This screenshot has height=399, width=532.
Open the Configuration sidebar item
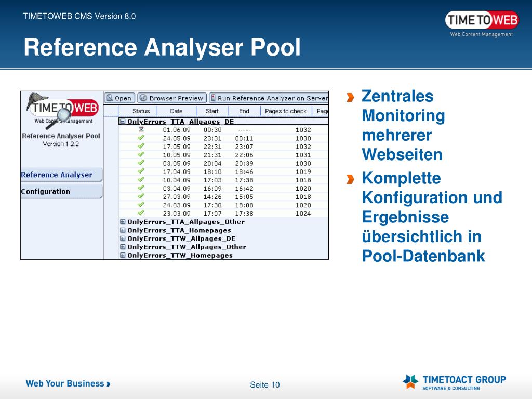coord(61,191)
